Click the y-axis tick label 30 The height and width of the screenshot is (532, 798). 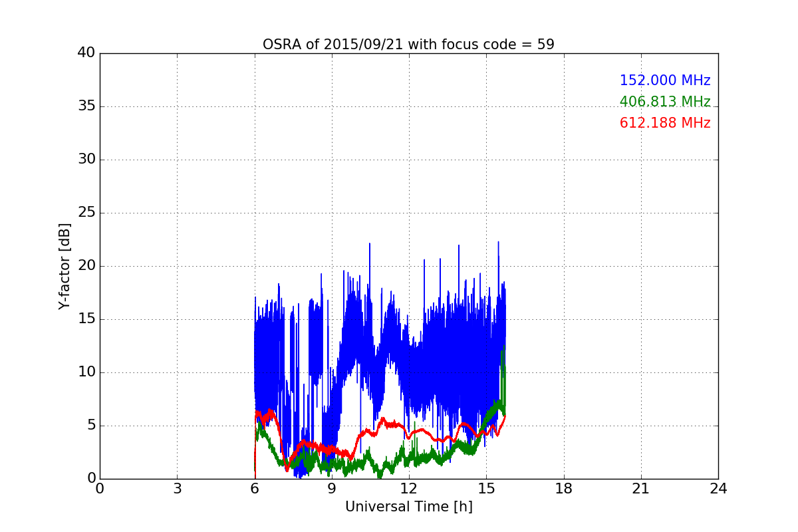86,160
